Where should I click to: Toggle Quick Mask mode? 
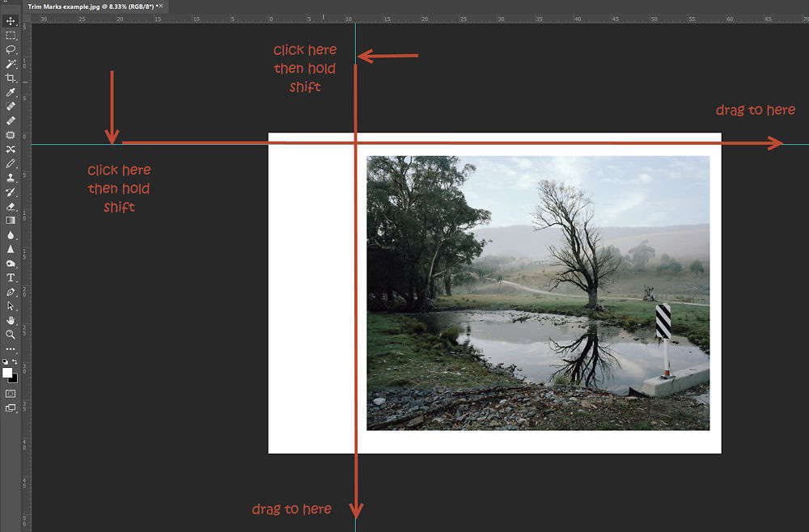coord(11,394)
